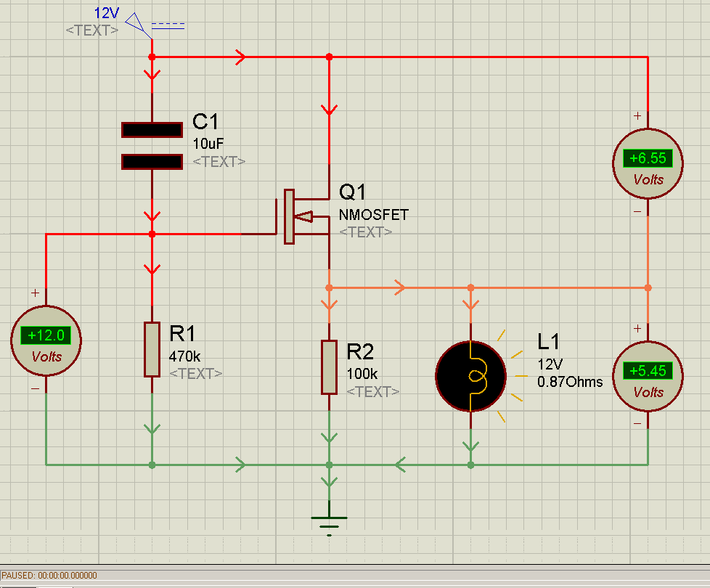Click the R1 reference label

[x=182, y=334]
